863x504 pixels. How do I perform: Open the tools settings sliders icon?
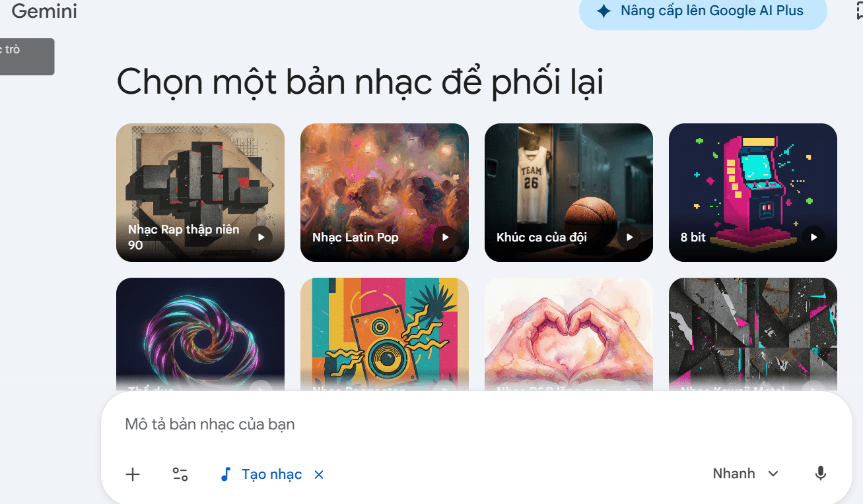[x=180, y=474]
